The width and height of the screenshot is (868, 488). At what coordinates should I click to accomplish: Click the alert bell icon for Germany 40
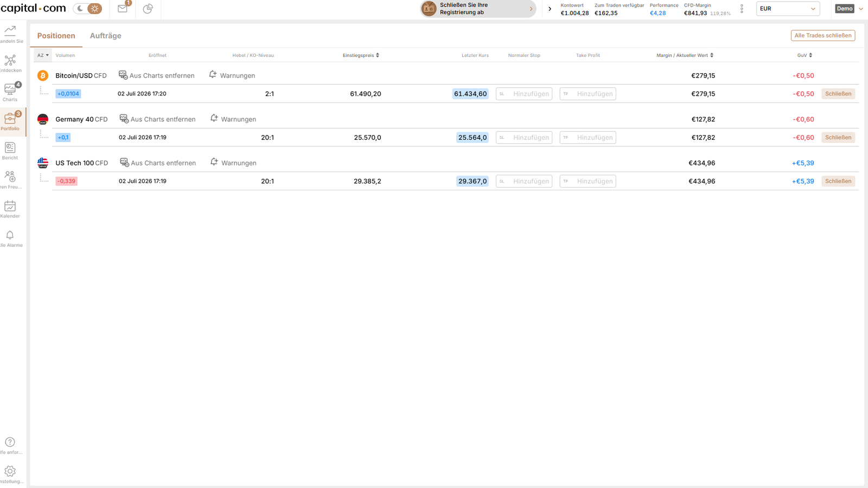coord(214,118)
